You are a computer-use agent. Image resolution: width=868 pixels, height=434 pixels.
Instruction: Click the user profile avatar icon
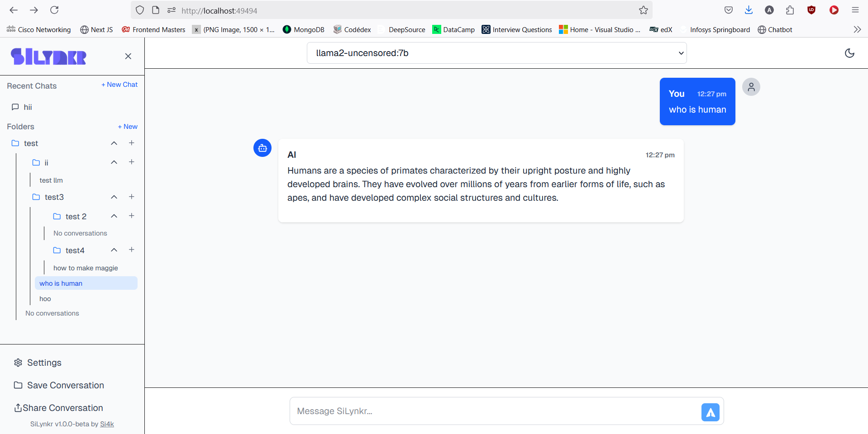[751, 87]
